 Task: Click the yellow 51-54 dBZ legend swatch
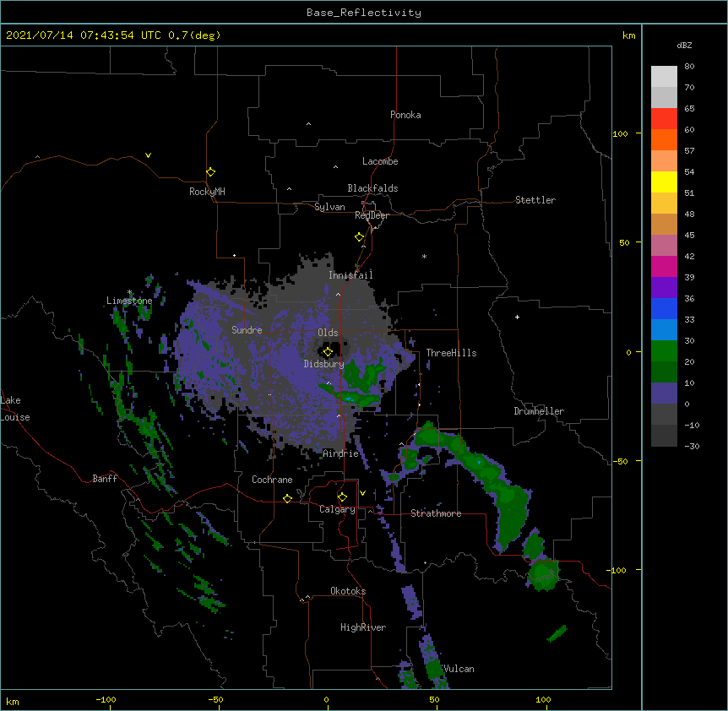point(664,182)
